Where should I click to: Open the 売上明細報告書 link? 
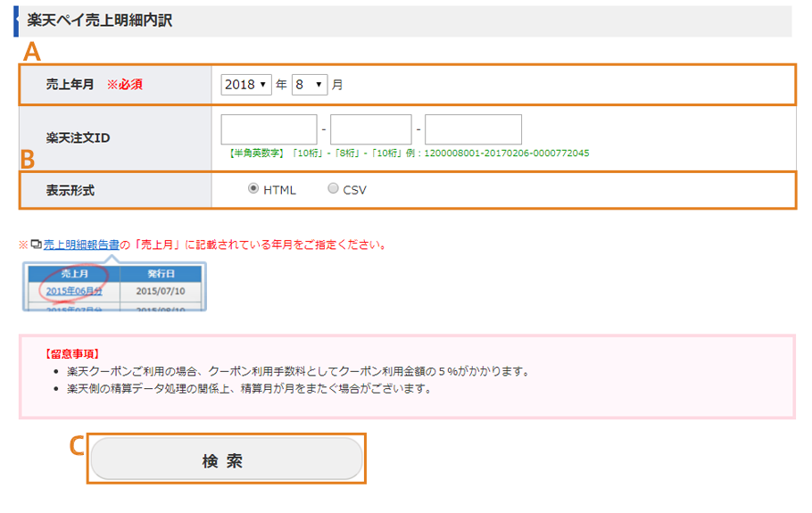coord(81,244)
